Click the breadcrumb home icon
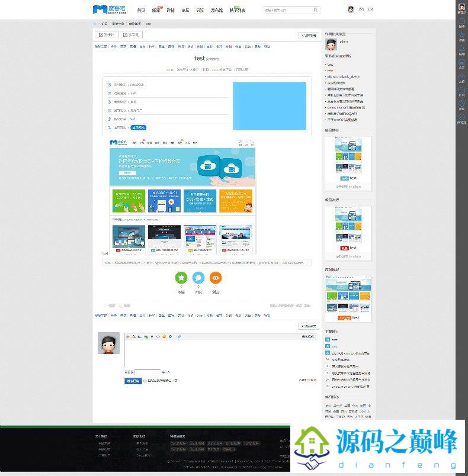 pyautogui.click(x=95, y=23)
